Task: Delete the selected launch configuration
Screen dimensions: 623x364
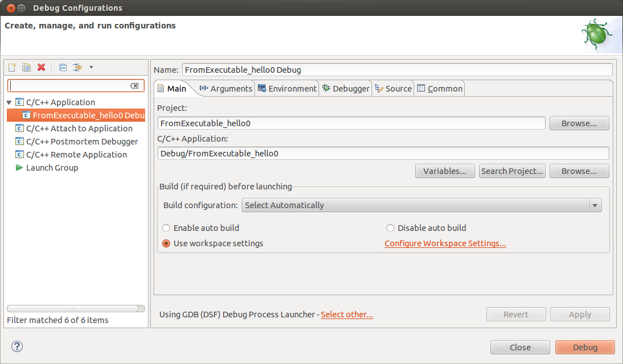Action: click(41, 67)
